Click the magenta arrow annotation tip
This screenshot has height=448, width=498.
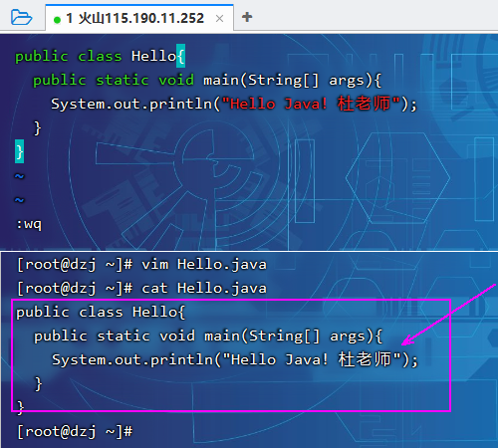click(x=403, y=343)
